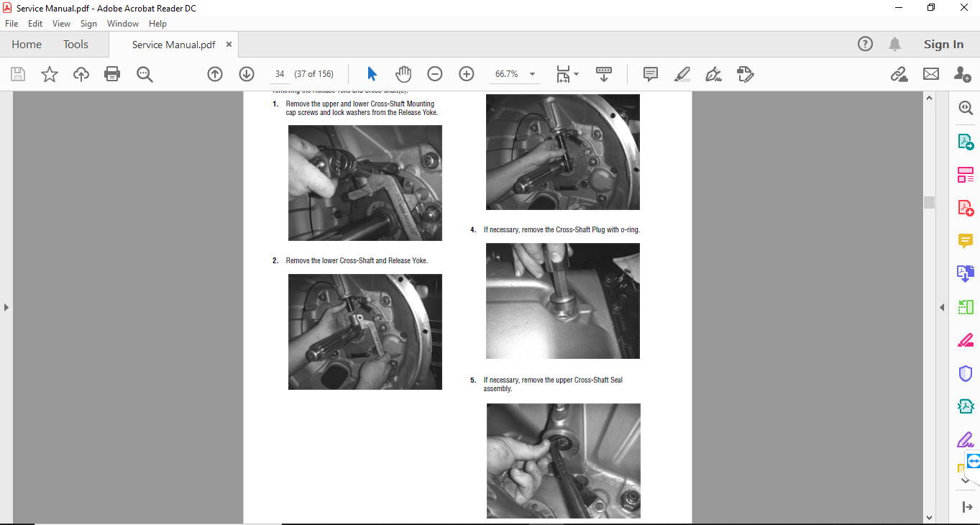
Task: Zoom out using the minus icon
Action: pos(435,74)
